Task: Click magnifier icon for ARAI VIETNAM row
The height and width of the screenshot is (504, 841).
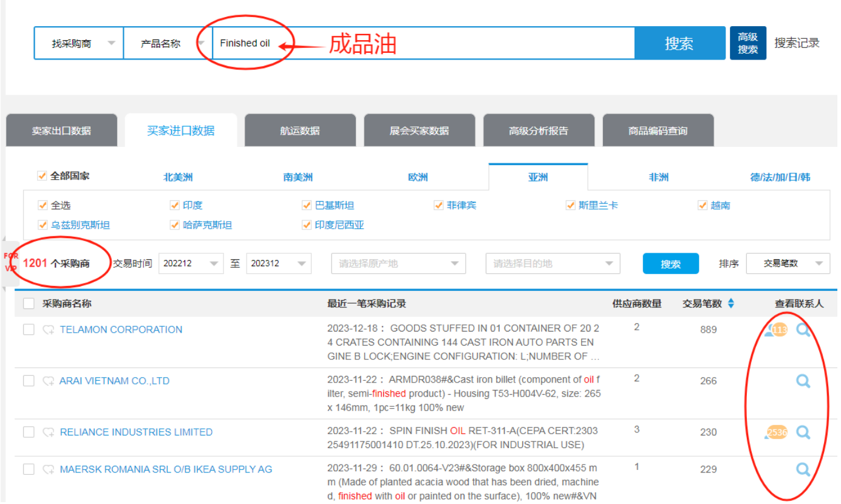Action: coord(803,381)
